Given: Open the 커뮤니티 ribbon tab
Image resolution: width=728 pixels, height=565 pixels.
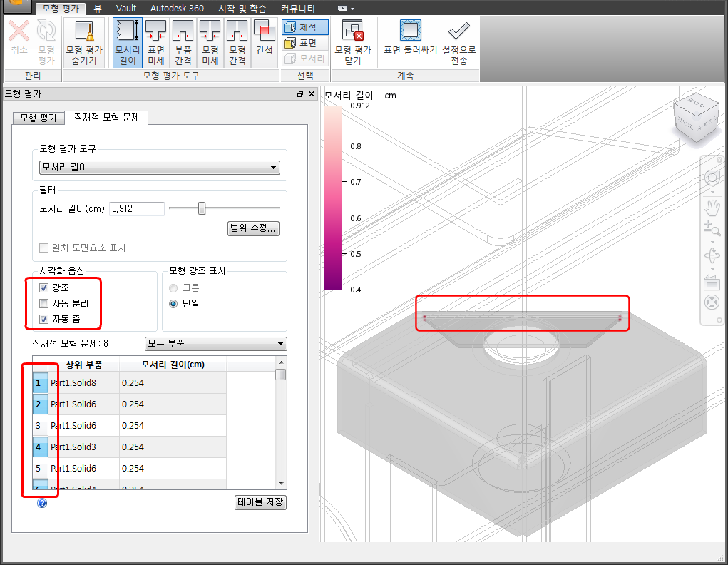Looking at the screenshot, I should (x=298, y=9).
